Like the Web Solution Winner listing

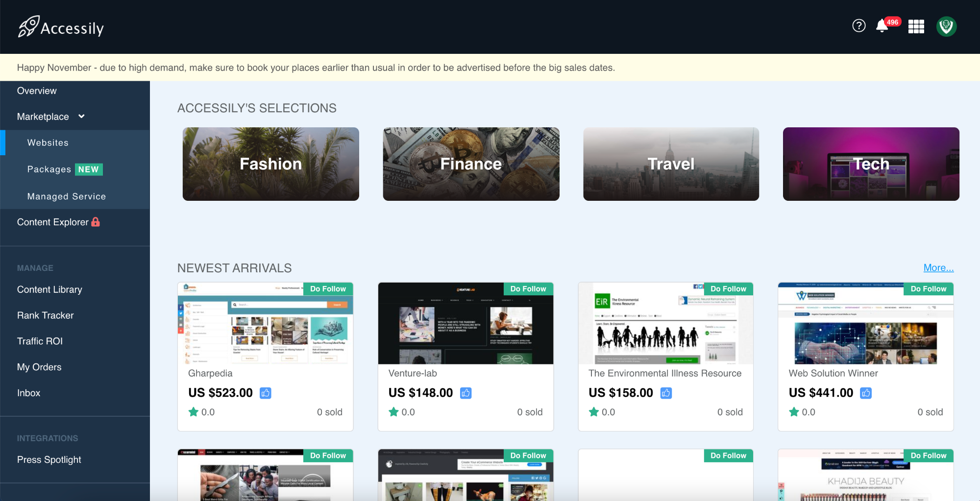(x=866, y=393)
